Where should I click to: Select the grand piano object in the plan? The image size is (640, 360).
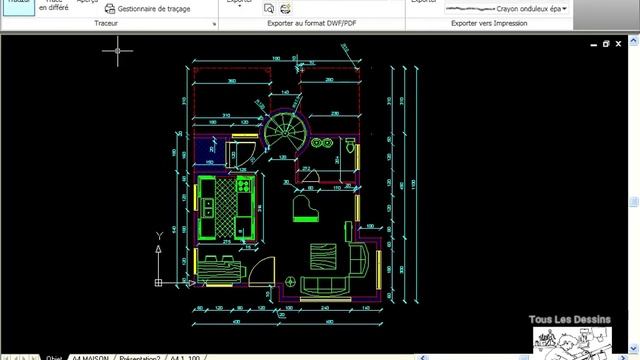[x=305, y=208]
